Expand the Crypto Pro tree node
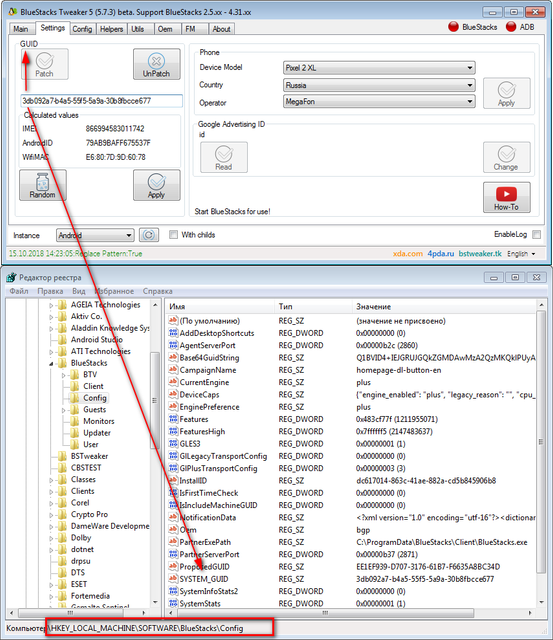553x640 pixels. pyautogui.click(x=51, y=515)
